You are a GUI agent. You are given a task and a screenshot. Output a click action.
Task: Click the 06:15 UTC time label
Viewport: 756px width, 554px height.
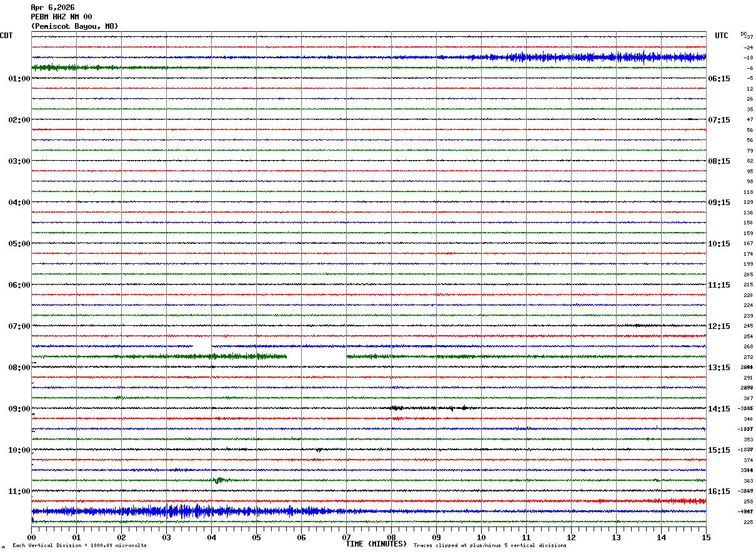[x=719, y=79]
